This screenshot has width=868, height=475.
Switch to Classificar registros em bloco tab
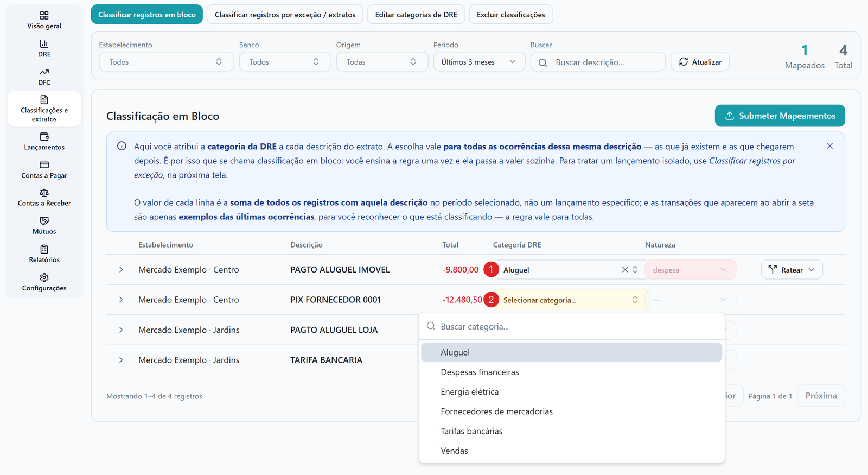coord(147,15)
